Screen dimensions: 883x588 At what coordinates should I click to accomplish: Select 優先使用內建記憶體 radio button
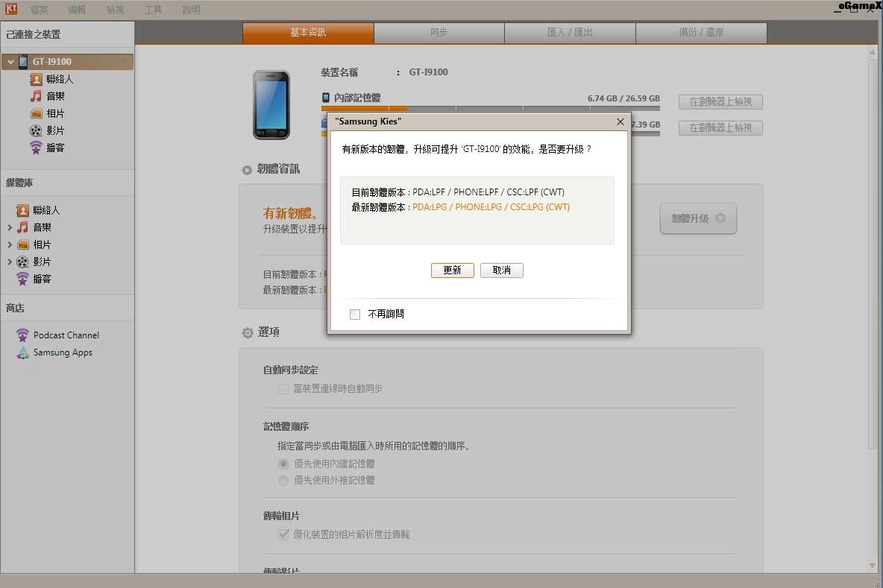[x=283, y=464]
